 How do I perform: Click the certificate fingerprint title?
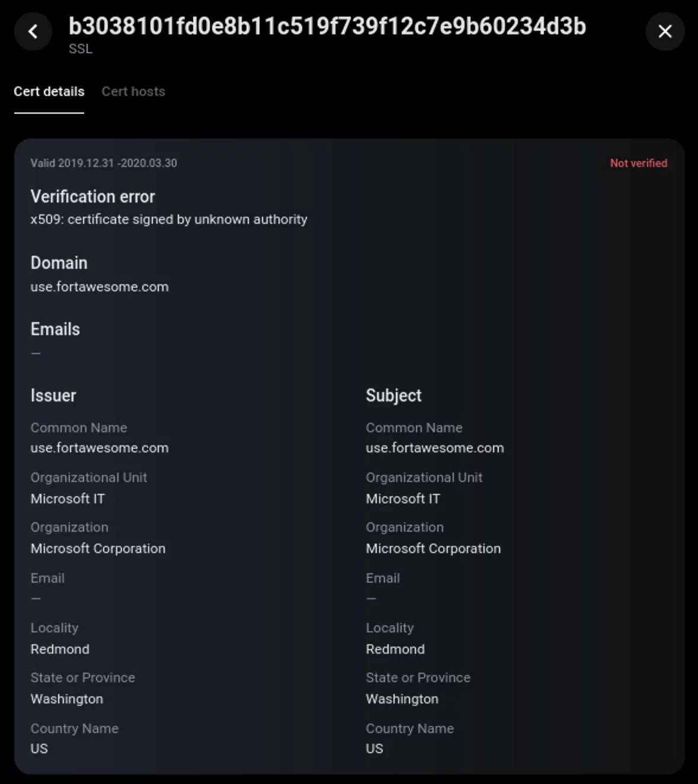coord(327,26)
